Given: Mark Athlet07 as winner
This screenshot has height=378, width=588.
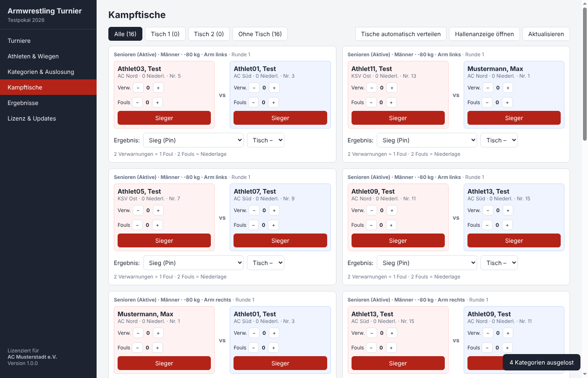Looking at the screenshot, I should [x=280, y=241].
